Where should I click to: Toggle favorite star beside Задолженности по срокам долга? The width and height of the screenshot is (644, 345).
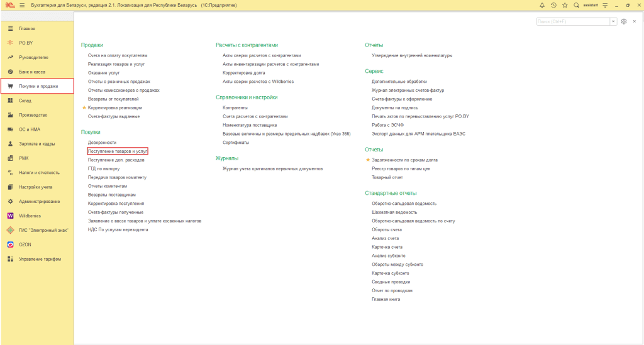368,160
